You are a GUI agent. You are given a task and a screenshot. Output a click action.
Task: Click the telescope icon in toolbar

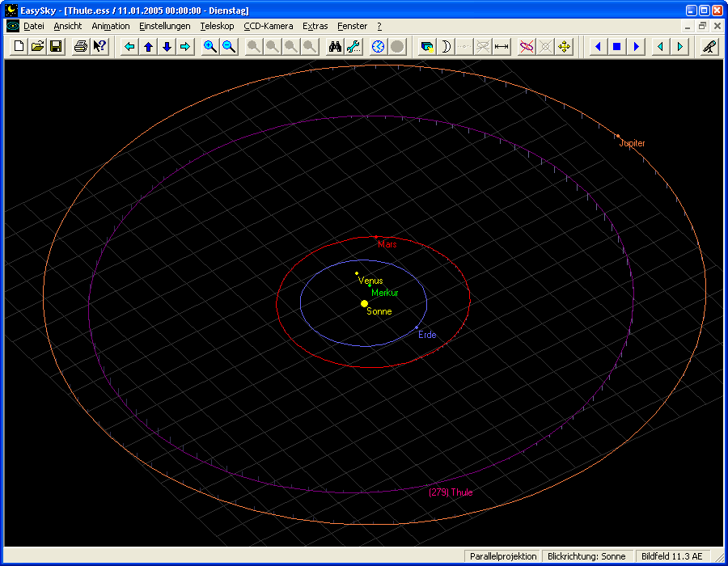pos(708,47)
